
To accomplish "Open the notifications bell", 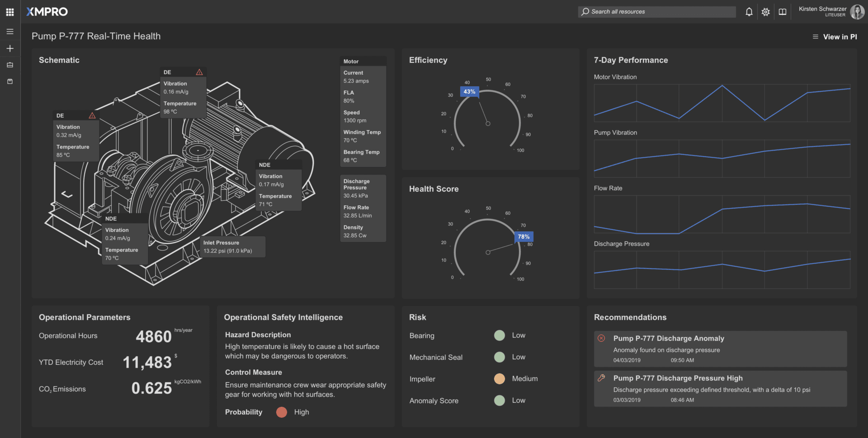I will pyautogui.click(x=749, y=12).
